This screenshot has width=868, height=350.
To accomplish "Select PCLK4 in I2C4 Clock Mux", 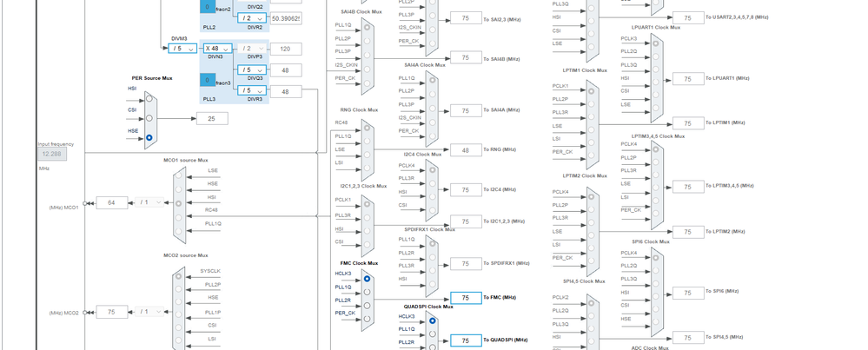I will (x=433, y=169).
